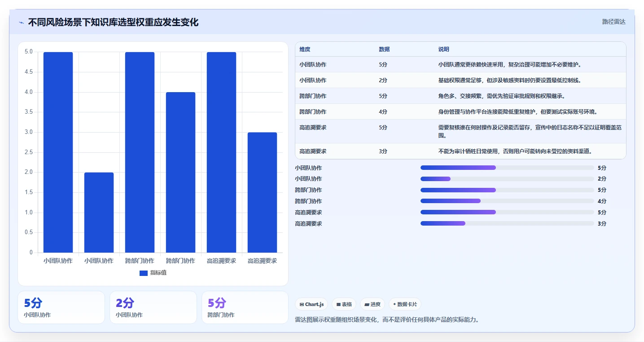
Task: Click the 跨部门协作 bar reaching 5.0
Action: point(140,152)
